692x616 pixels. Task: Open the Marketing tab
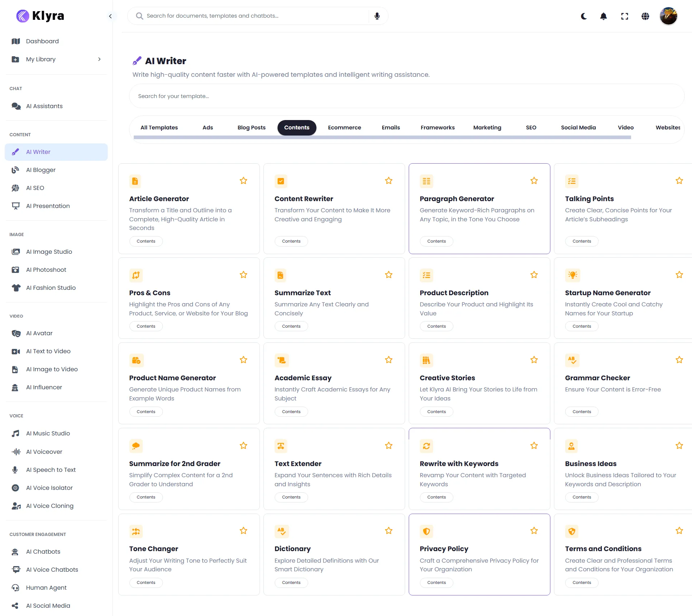487,128
